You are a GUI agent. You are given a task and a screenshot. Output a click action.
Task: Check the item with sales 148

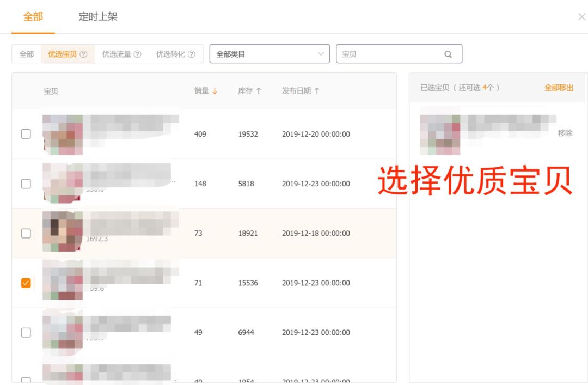[26, 184]
